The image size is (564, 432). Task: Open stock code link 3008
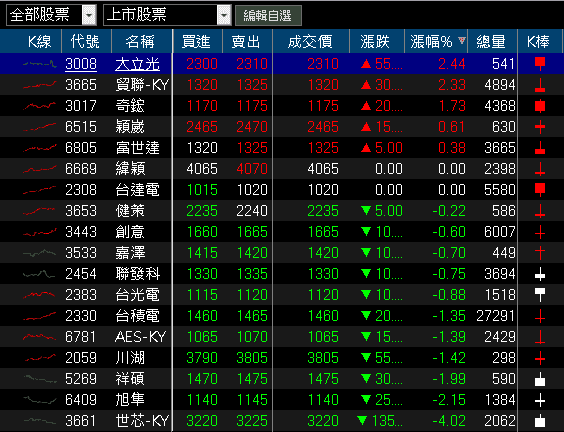click(81, 64)
